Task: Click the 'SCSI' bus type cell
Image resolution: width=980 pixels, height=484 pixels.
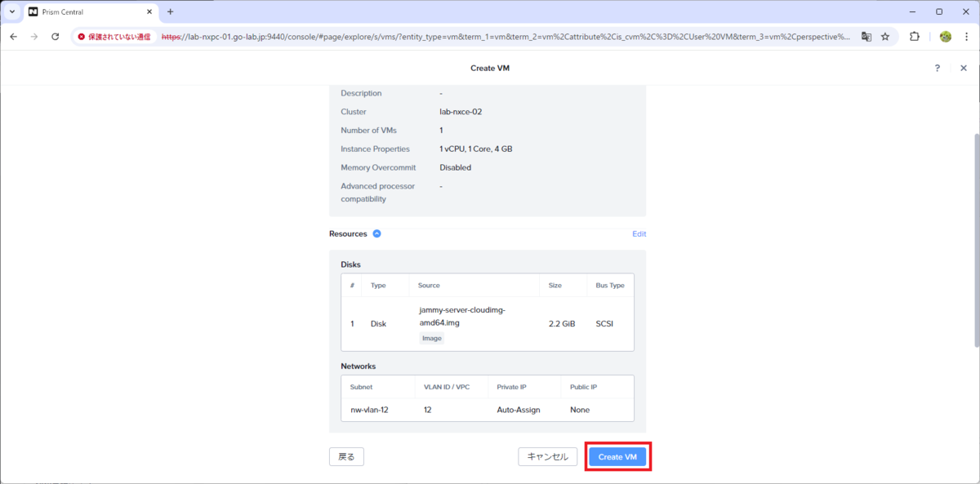Action: coord(604,324)
